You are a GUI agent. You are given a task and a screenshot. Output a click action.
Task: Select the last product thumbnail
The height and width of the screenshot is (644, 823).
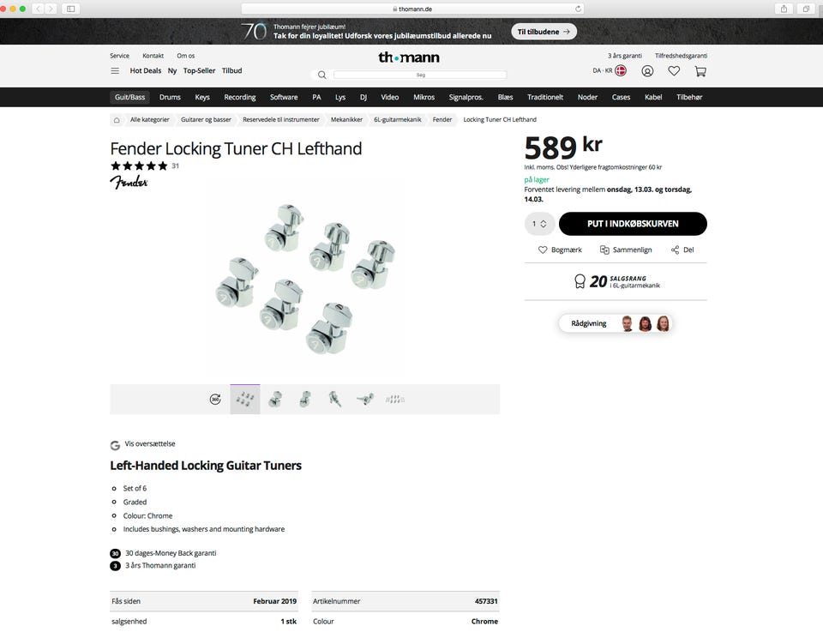[x=394, y=400]
